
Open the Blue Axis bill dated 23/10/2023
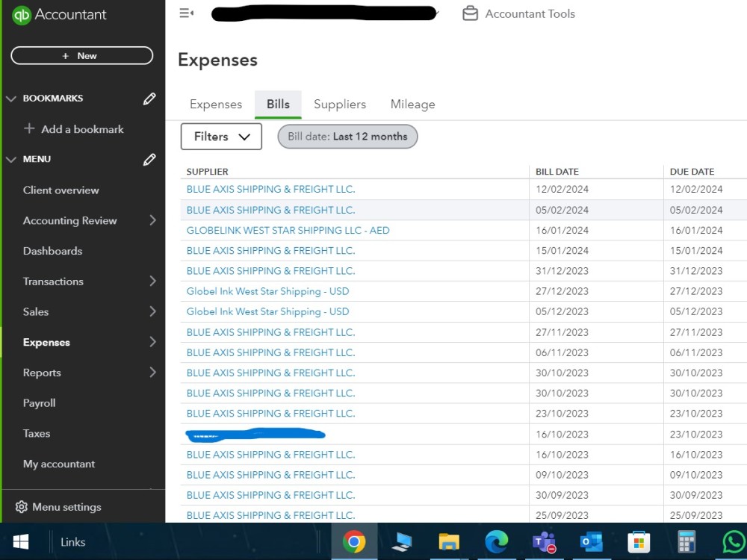(270, 414)
